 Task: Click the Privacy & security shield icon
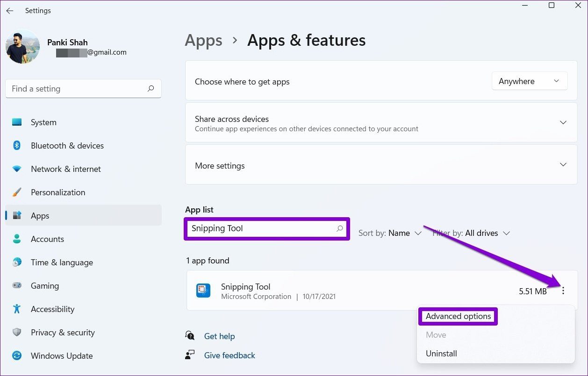17,333
